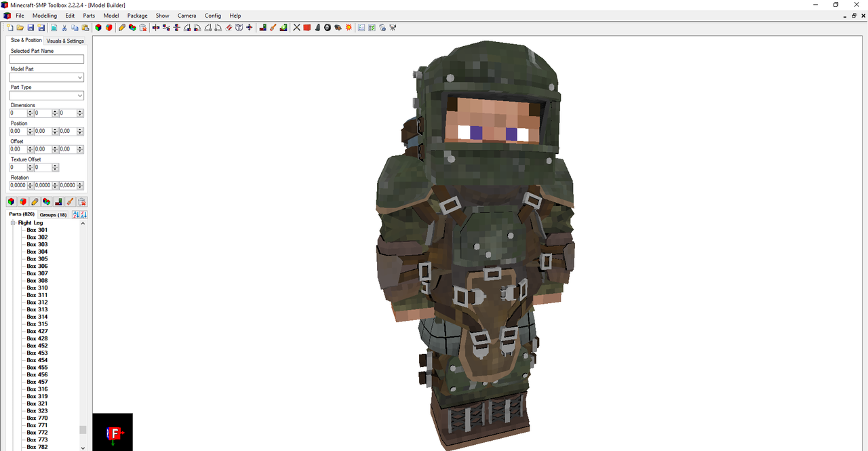Viewport: 868px width, 451px height.
Task: Click the paintbrush icon above the parts list
Action: click(x=70, y=201)
